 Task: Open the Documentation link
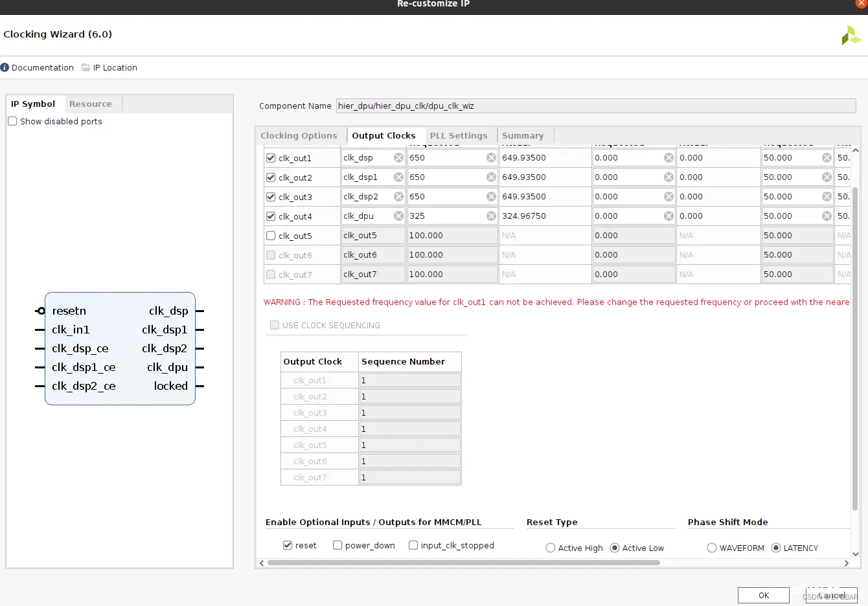(x=43, y=67)
